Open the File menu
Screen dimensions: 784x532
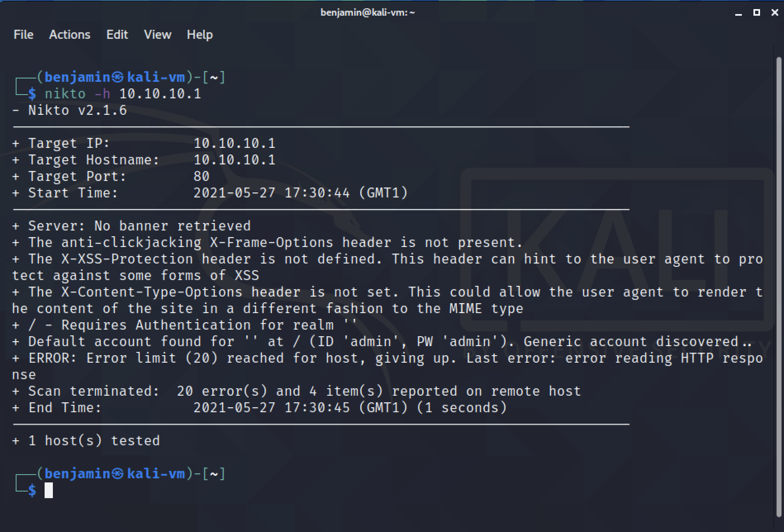point(23,35)
